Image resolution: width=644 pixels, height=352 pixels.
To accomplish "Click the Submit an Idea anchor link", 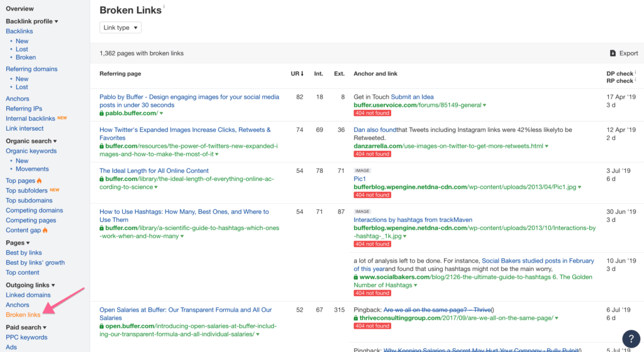I will tap(413, 97).
